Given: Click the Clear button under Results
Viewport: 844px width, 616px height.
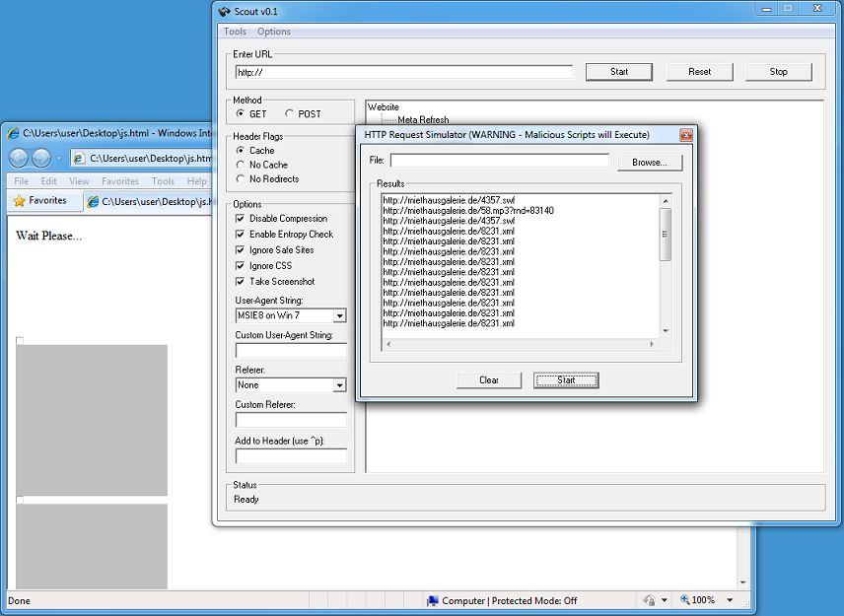Looking at the screenshot, I should 489,380.
